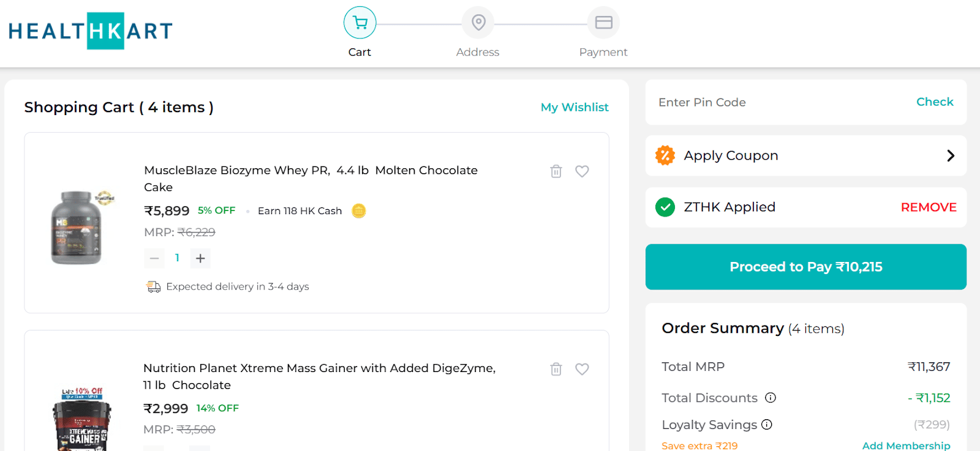The height and width of the screenshot is (451, 980).
Task: Click the HealthKart logo
Action: click(x=89, y=31)
